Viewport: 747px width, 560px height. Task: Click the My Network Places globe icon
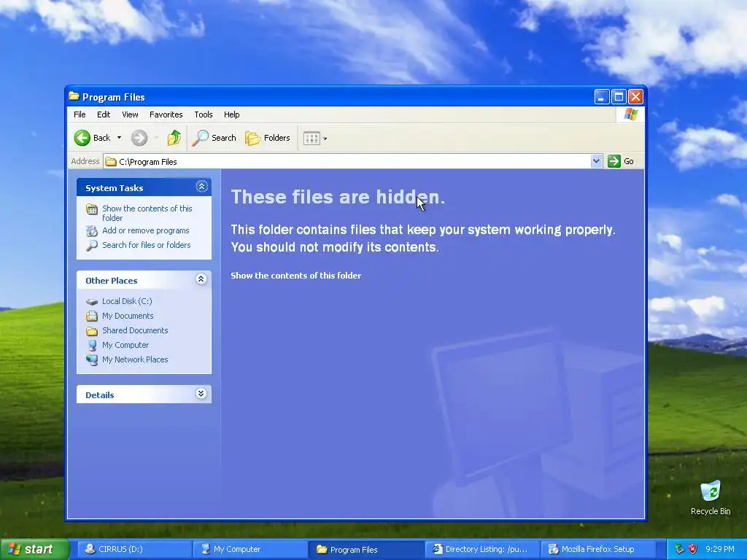pos(91,360)
